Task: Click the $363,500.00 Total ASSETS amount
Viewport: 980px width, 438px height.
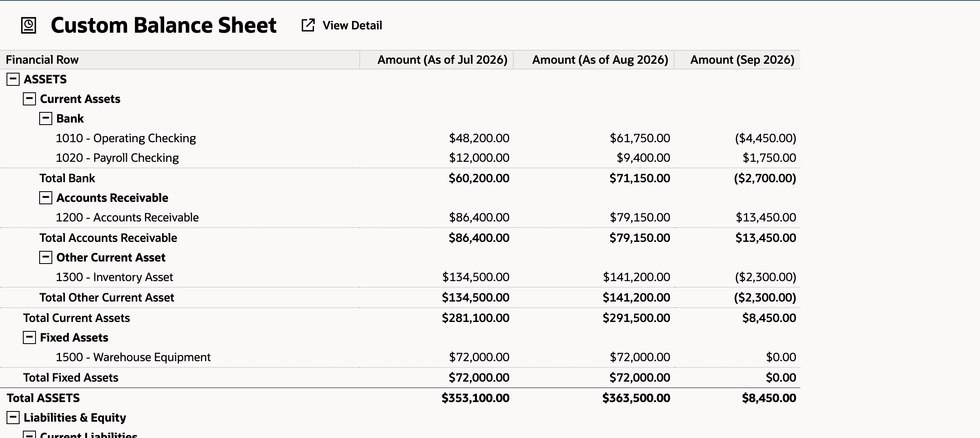Action: click(637, 398)
